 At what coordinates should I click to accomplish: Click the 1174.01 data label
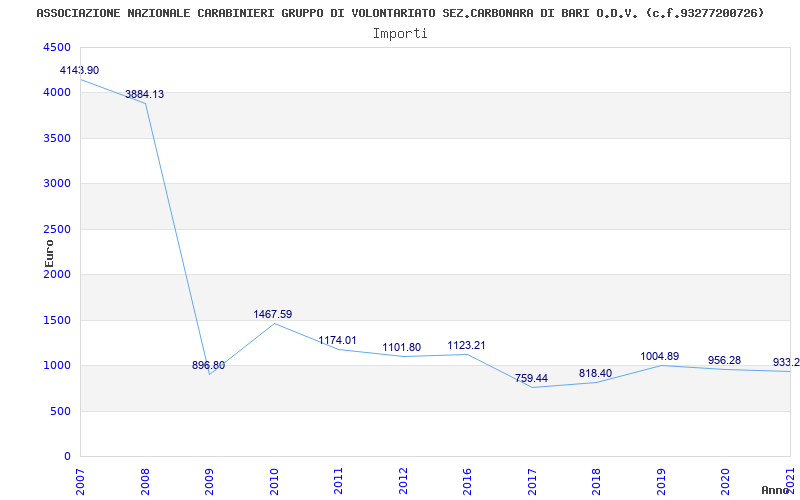pyautogui.click(x=337, y=340)
